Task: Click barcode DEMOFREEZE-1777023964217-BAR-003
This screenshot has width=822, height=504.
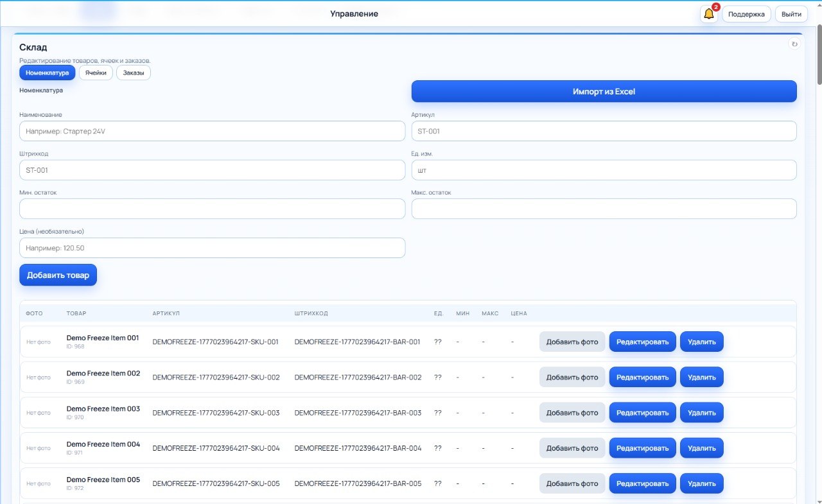Action: (358, 412)
